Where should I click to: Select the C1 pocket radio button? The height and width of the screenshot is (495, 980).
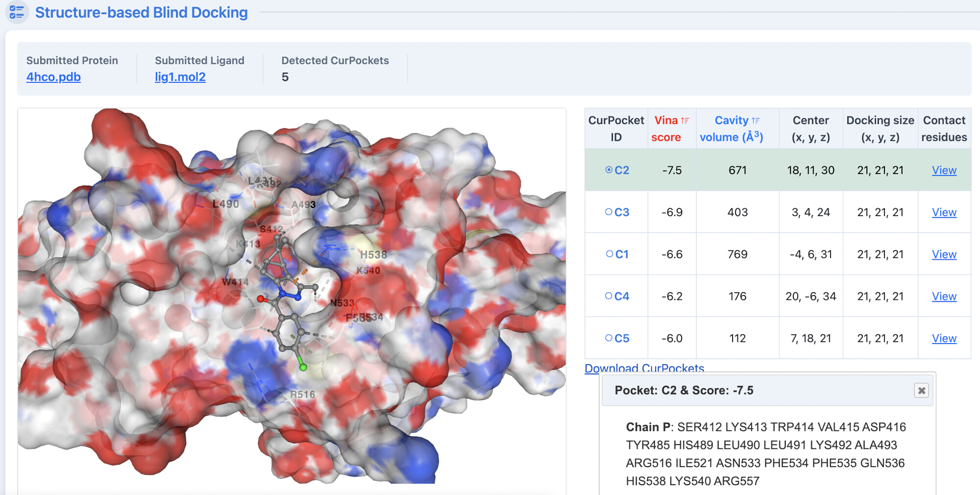coord(610,254)
